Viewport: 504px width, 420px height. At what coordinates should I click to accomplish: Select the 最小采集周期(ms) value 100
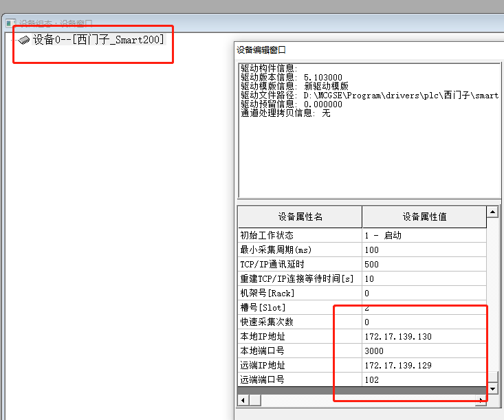tap(424, 250)
